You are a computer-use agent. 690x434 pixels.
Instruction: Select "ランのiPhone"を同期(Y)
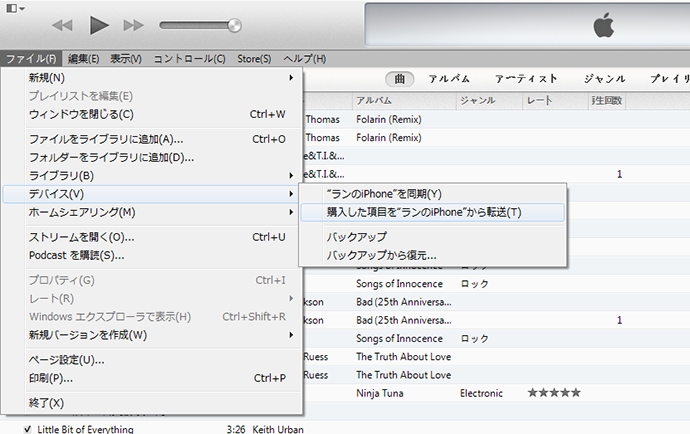433,194
